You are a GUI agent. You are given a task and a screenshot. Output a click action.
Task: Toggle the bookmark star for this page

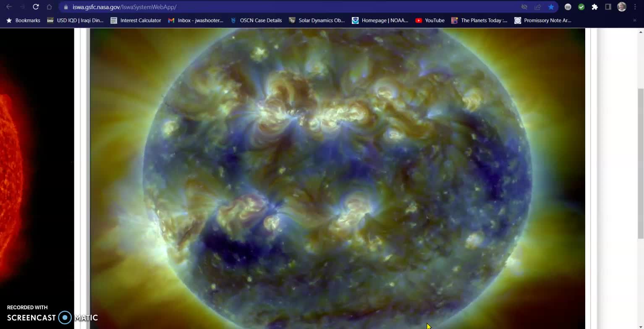[551, 7]
